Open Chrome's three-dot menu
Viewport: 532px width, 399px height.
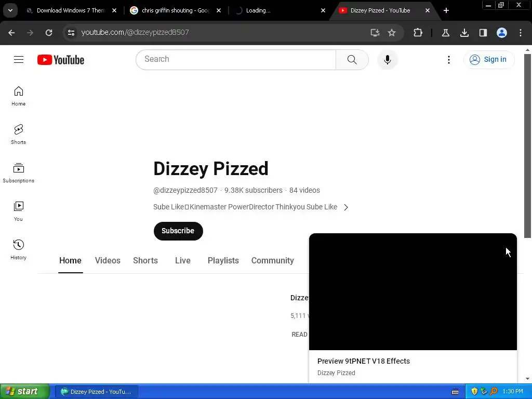(x=521, y=33)
